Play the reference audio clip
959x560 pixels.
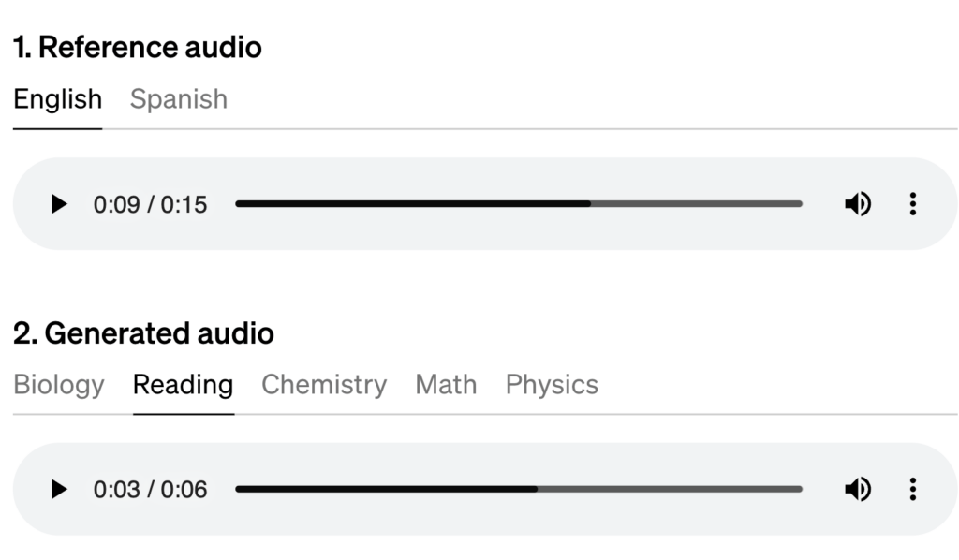tap(59, 204)
